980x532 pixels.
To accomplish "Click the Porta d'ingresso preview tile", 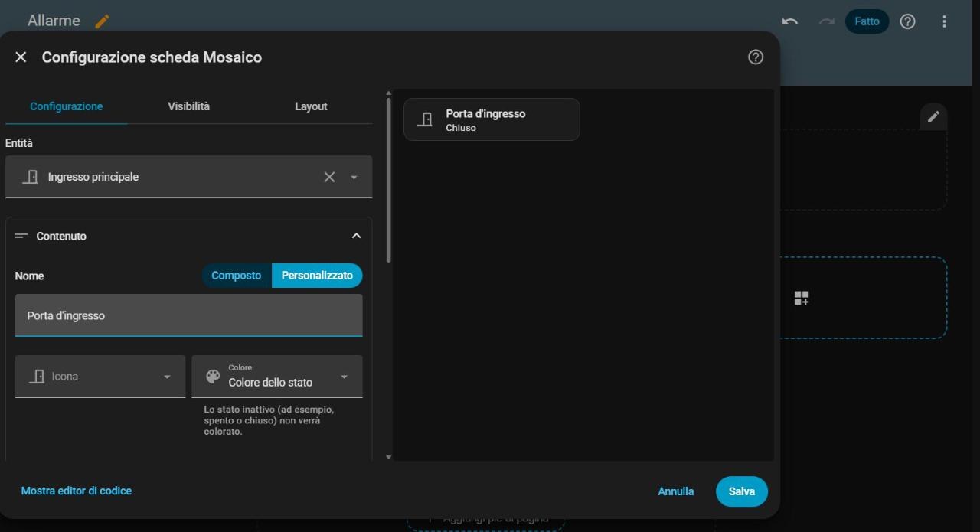I will (492, 119).
